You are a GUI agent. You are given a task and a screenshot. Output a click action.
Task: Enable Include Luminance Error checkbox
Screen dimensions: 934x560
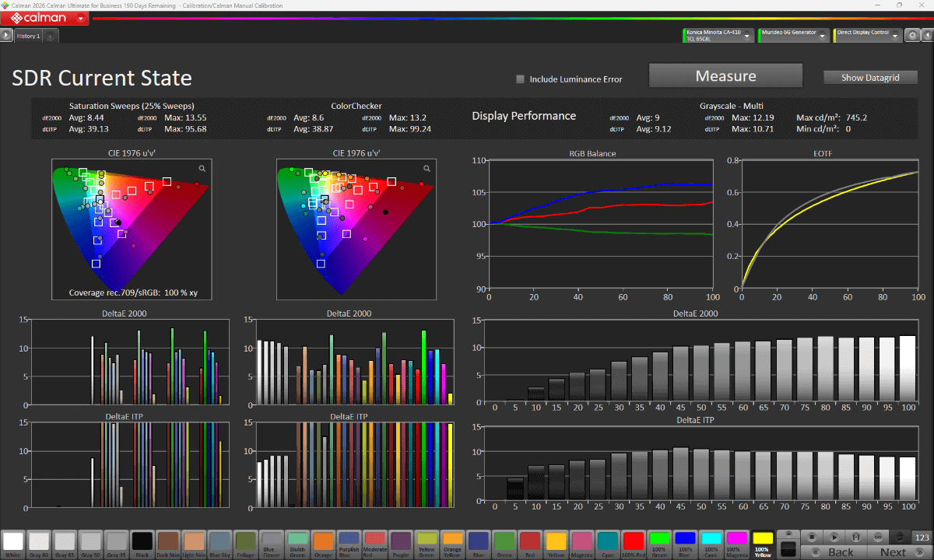pyautogui.click(x=521, y=79)
